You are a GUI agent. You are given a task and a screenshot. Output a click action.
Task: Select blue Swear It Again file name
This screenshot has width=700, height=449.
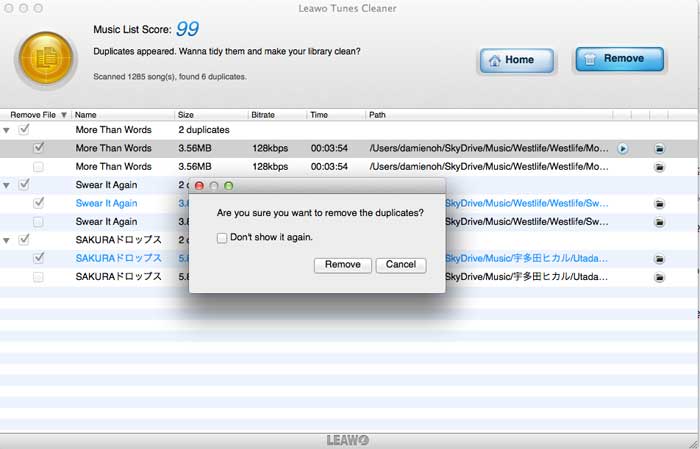point(106,204)
